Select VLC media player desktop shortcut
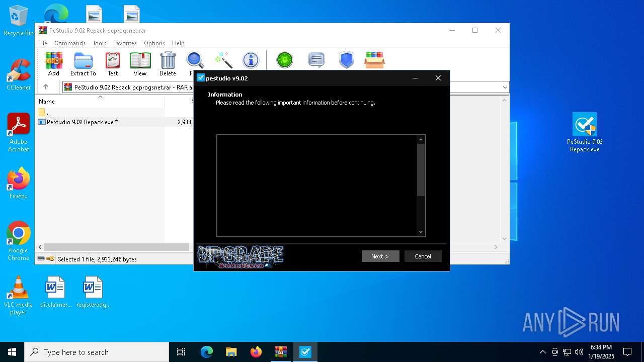This screenshot has height=362, width=644. [x=19, y=295]
